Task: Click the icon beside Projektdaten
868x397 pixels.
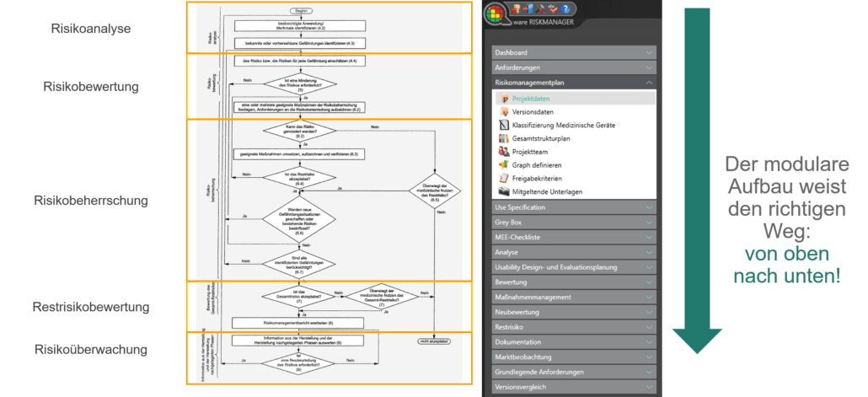Action: pos(503,99)
